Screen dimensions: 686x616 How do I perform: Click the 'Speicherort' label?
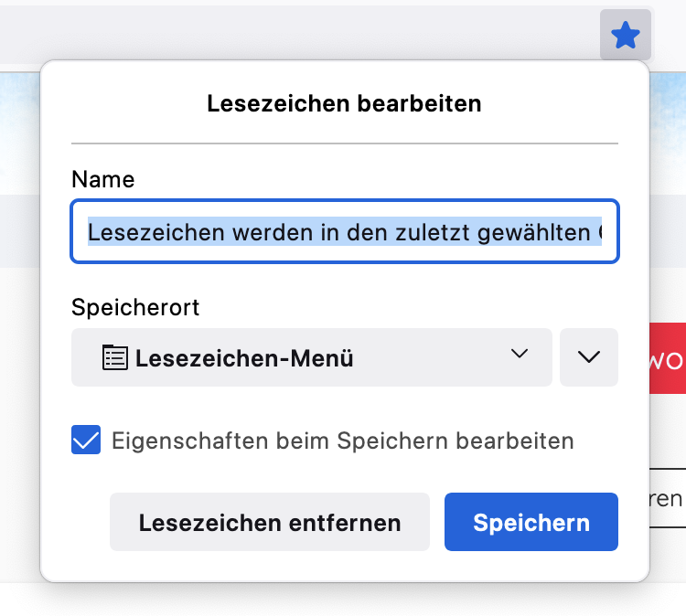135,307
